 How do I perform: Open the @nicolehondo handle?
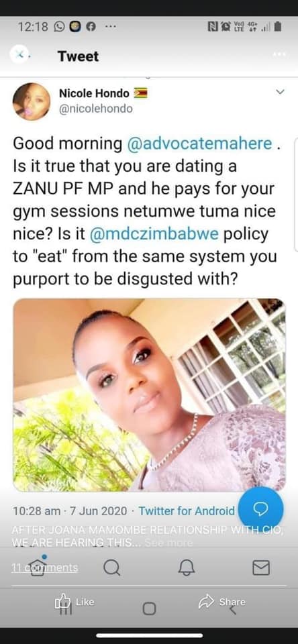[96, 109]
